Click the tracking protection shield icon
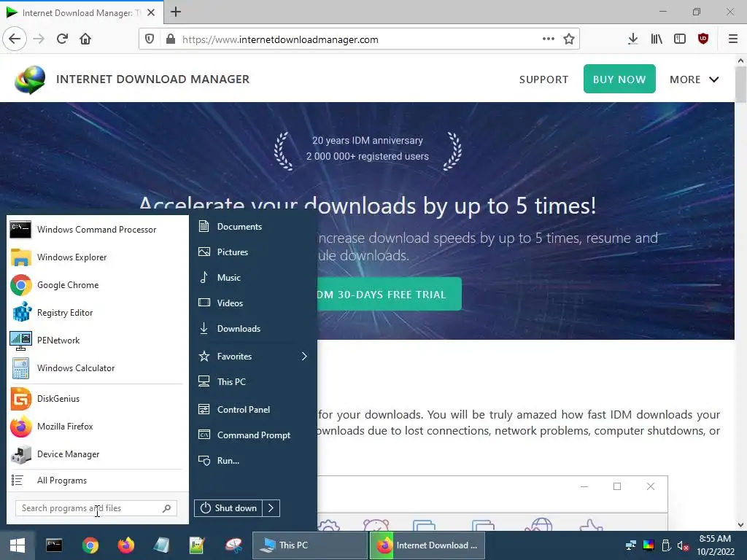The width and height of the screenshot is (747, 560). point(150,39)
